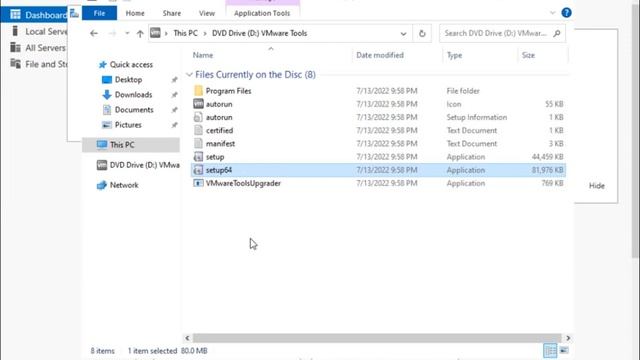Click the Explorer window icon beside File tab
Viewport: 640px width, 360px height.
(74, 13)
